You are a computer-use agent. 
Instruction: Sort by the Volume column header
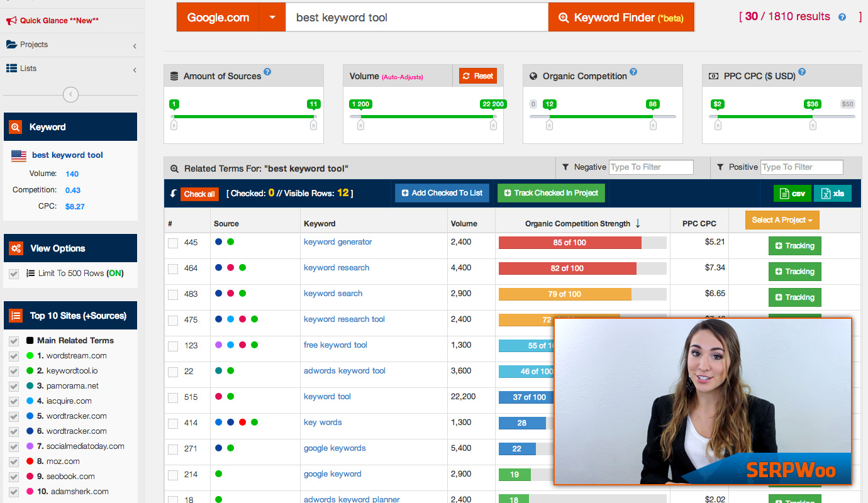click(x=464, y=223)
